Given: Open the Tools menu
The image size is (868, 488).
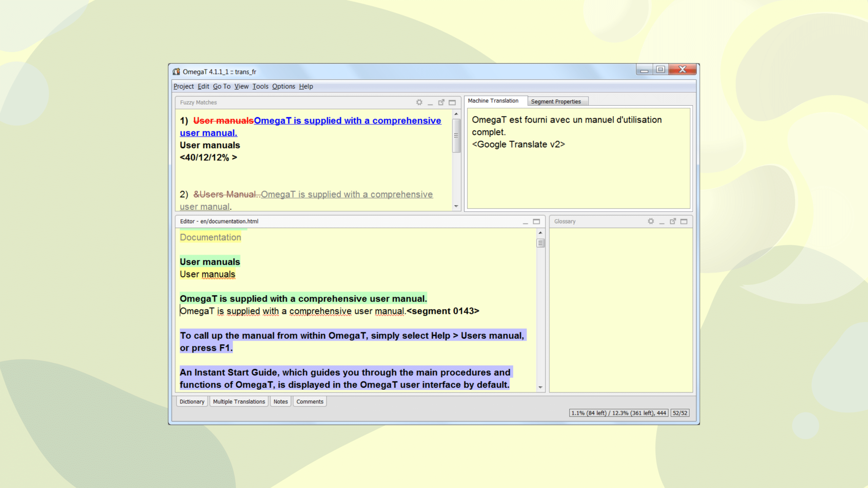Looking at the screenshot, I should pos(260,86).
